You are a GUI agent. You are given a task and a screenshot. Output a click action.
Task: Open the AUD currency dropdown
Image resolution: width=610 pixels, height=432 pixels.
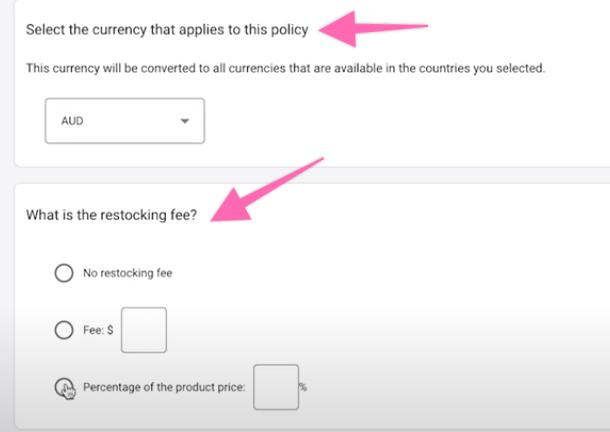pyautogui.click(x=125, y=120)
